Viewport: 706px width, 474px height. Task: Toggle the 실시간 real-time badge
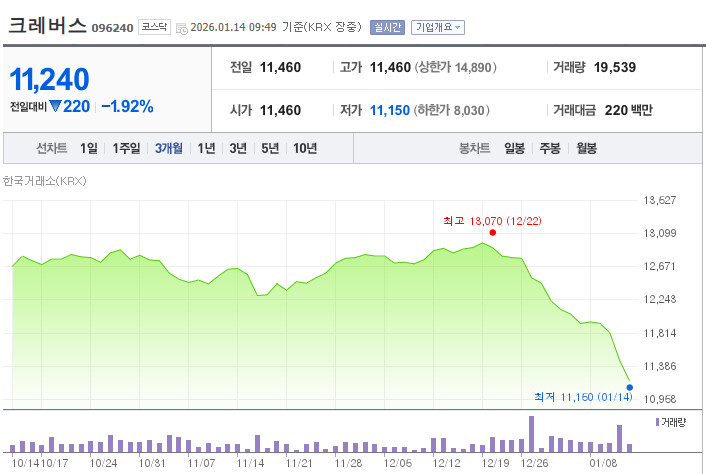[x=387, y=27]
